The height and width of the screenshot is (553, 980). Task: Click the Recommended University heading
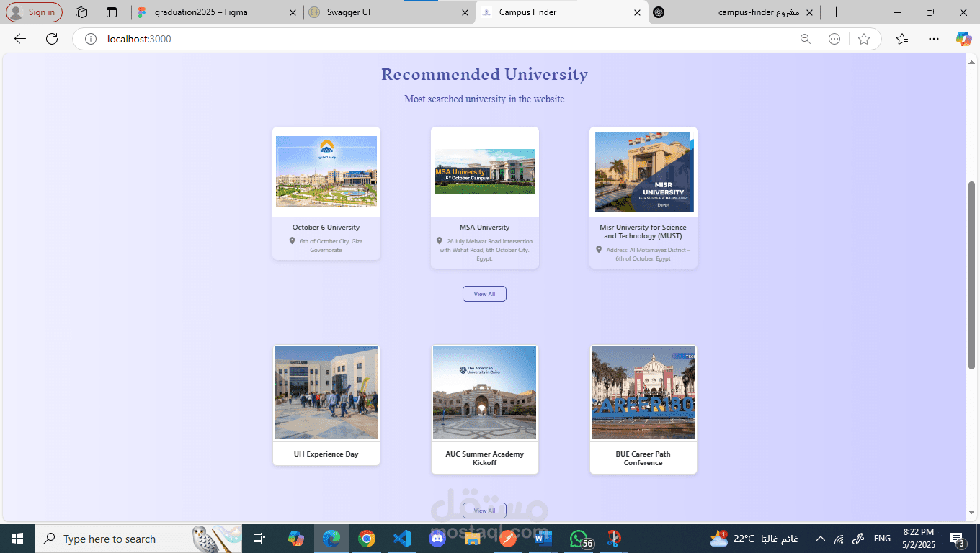click(x=484, y=74)
